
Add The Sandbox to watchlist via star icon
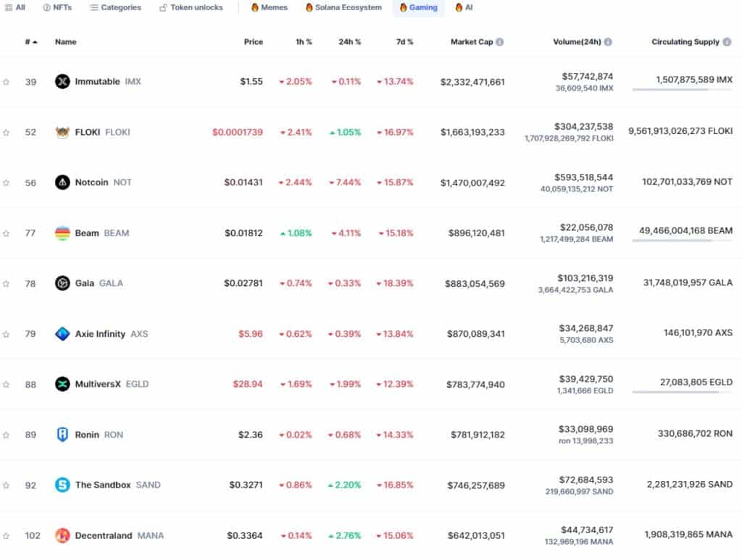click(7, 485)
